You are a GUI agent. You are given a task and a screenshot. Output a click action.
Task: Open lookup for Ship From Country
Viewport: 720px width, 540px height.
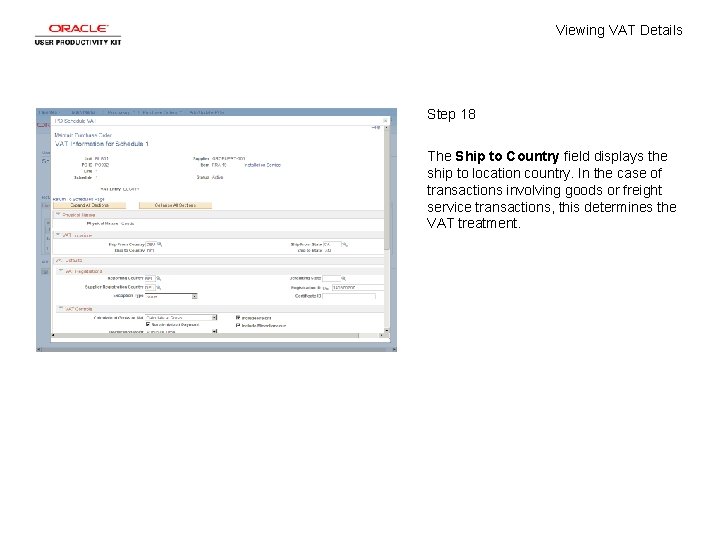(x=160, y=244)
